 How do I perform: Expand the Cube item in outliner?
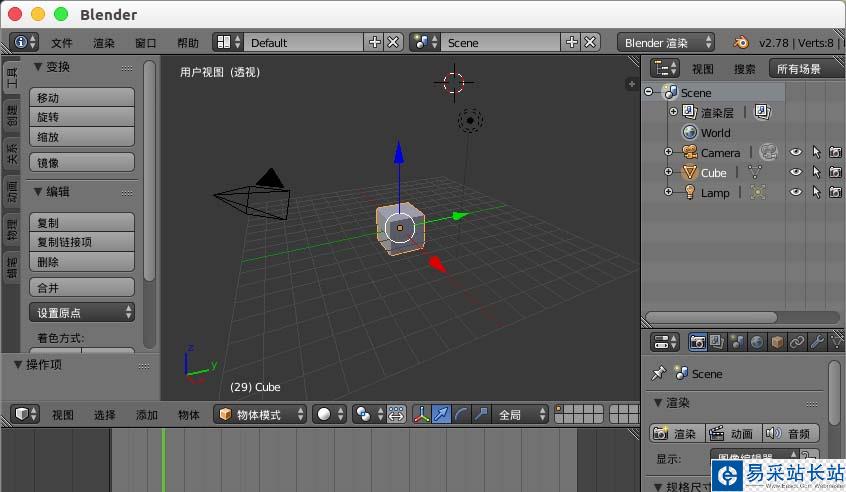pyautogui.click(x=668, y=172)
